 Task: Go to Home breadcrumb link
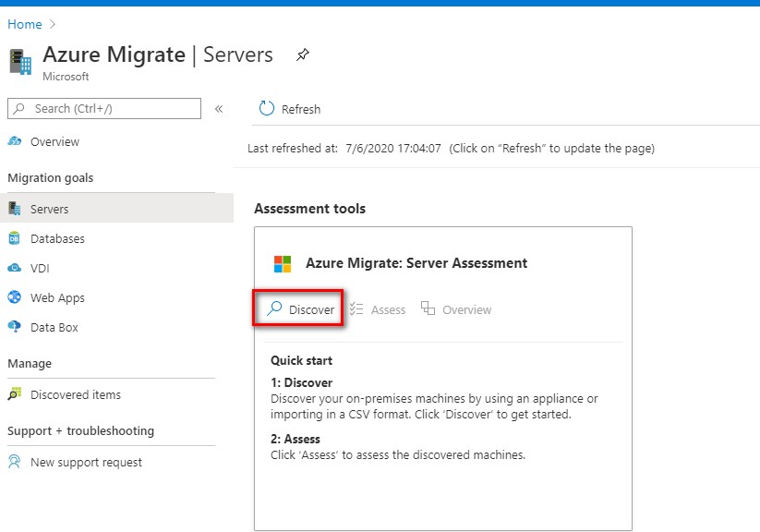(x=25, y=24)
